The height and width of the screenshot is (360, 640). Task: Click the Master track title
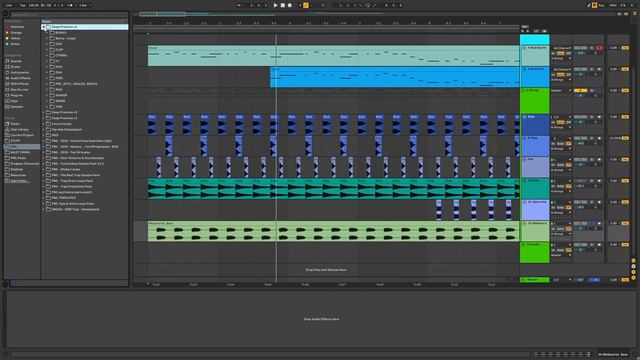(x=535, y=280)
